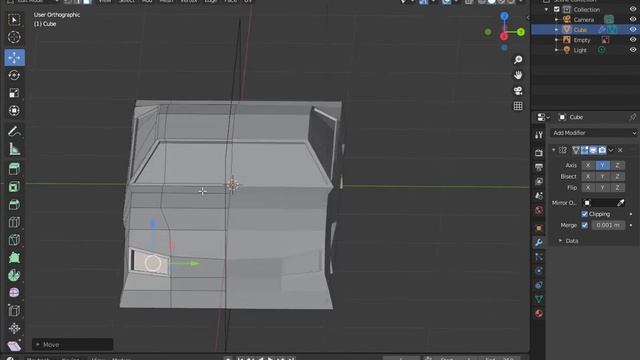Collapse the Collection tree

tap(547, 9)
